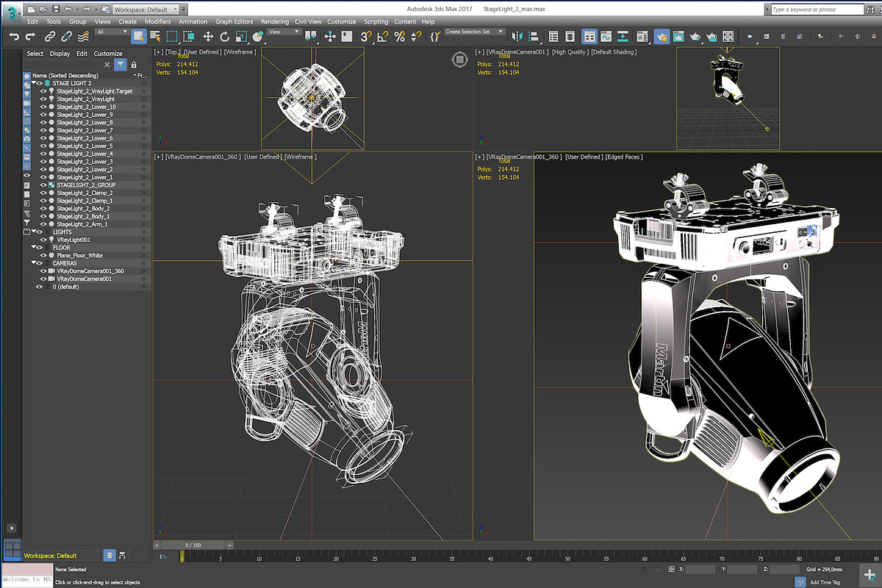Open the reference coordinate View dropdown
The image size is (882, 588).
click(284, 32)
